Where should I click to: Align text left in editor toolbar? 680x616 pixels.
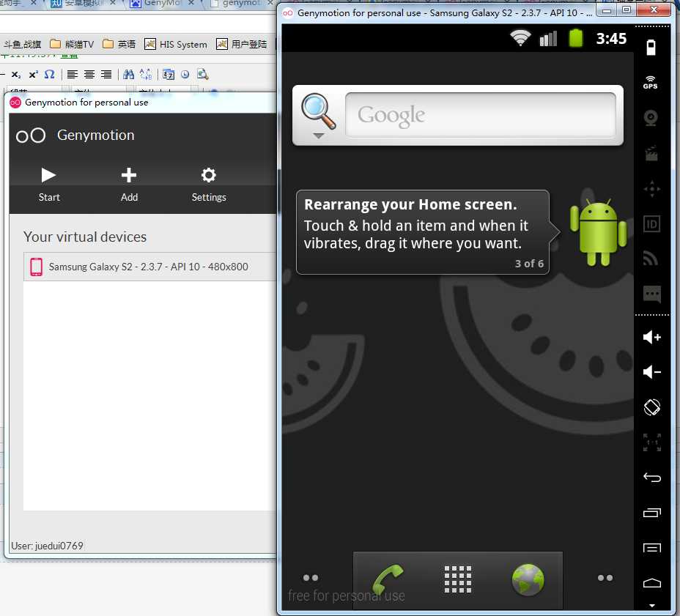click(73, 75)
